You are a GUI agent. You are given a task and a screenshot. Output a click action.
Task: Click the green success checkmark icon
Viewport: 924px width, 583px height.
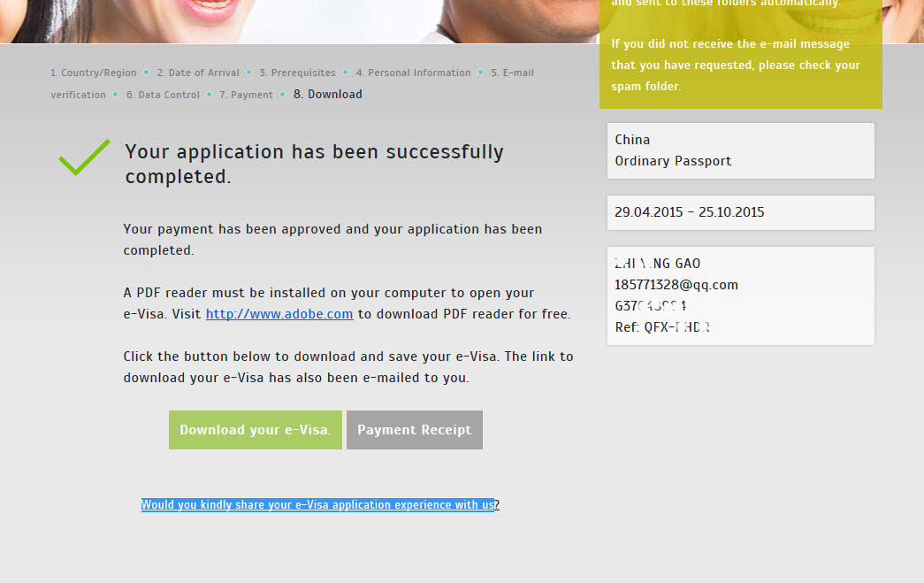pyautogui.click(x=84, y=157)
